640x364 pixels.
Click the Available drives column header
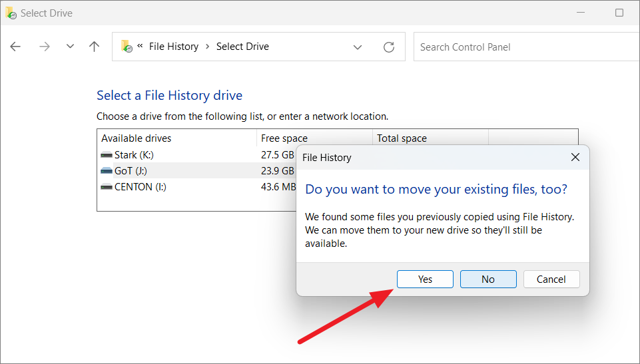(x=137, y=138)
